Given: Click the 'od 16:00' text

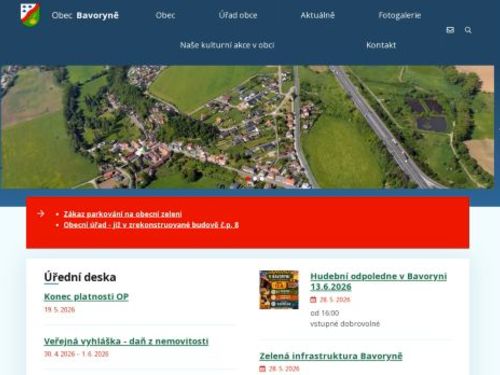Looking at the screenshot, I should pos(325,313).
